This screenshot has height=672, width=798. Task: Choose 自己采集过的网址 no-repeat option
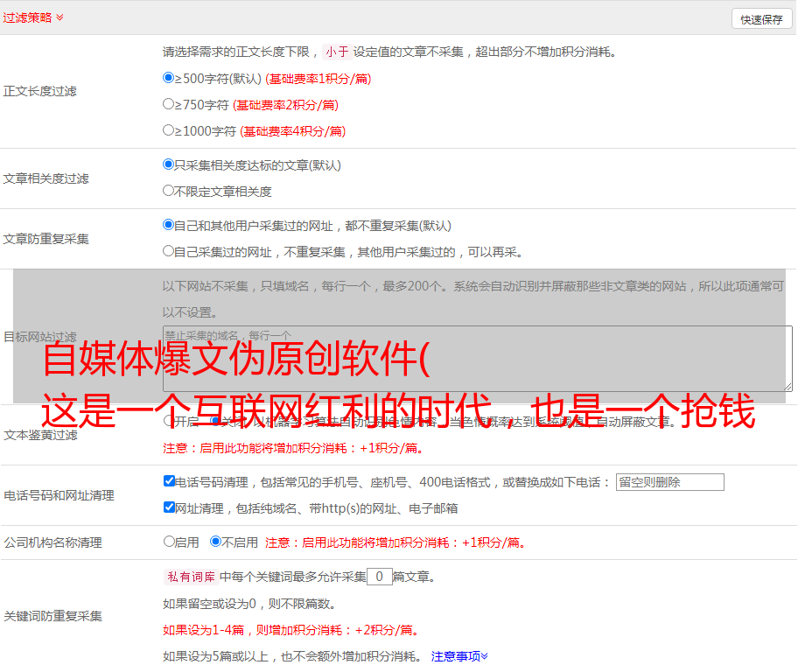tap(169, 251)
